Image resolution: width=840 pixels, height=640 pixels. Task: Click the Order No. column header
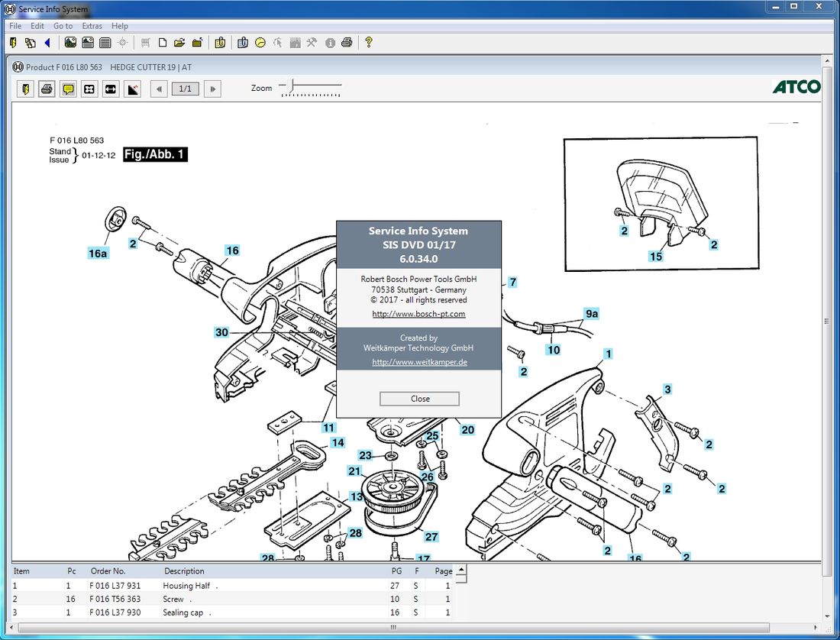coord(108,571)
